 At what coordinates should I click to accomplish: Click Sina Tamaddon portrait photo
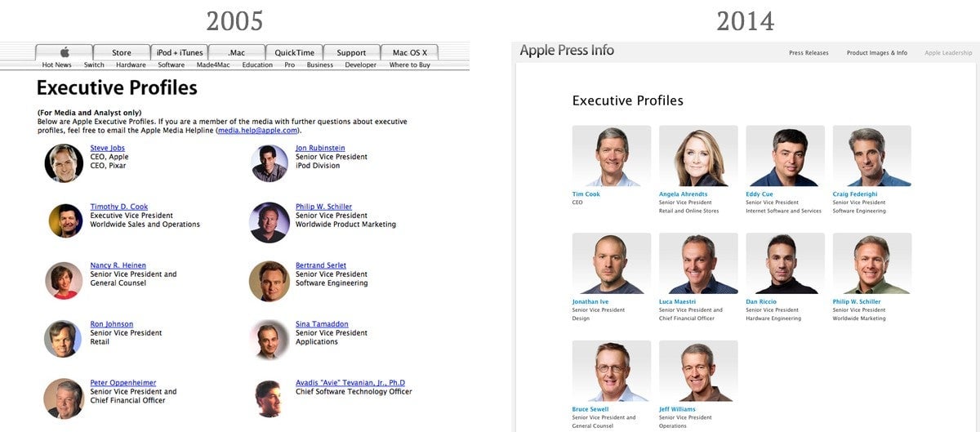click(x=269, y=340)
